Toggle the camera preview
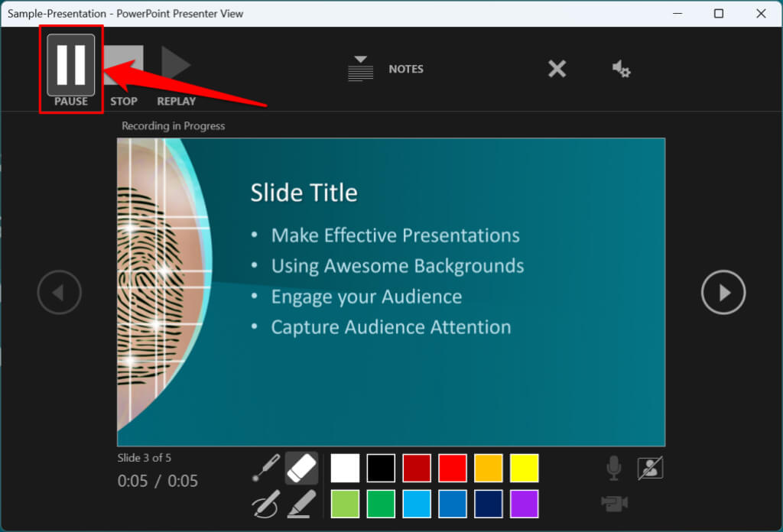783x532 pixels. (x=650, y=468)
